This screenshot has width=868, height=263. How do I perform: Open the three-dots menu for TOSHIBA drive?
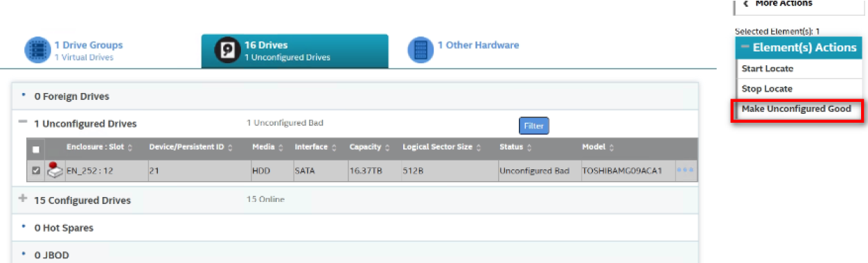[x=684, y=171]
